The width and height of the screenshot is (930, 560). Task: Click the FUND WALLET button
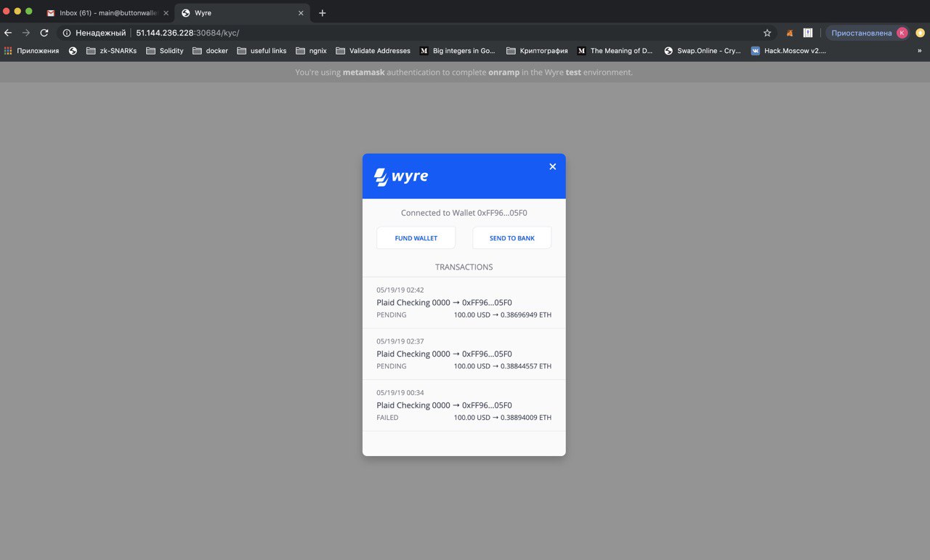point(416,238)
